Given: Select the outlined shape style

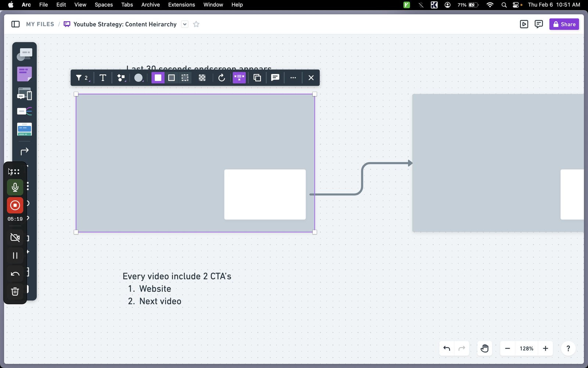Looking at the screenshot, I should coord(172,78).
